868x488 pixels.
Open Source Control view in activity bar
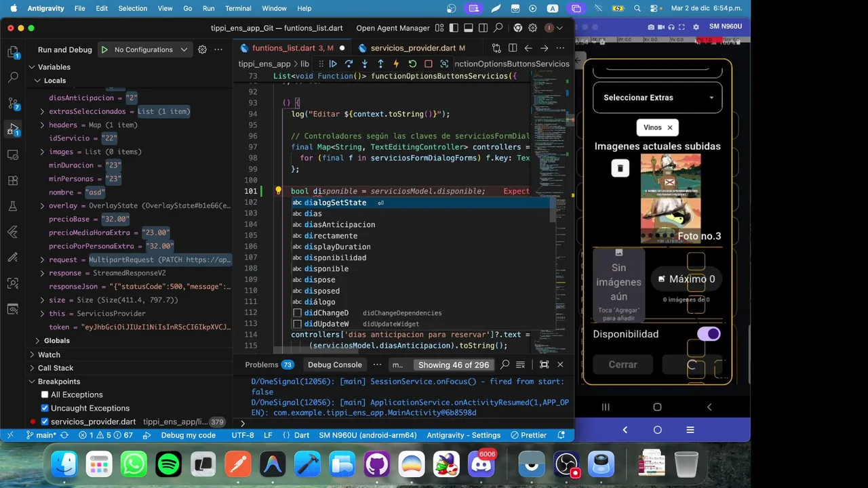[x=13, y=103]
